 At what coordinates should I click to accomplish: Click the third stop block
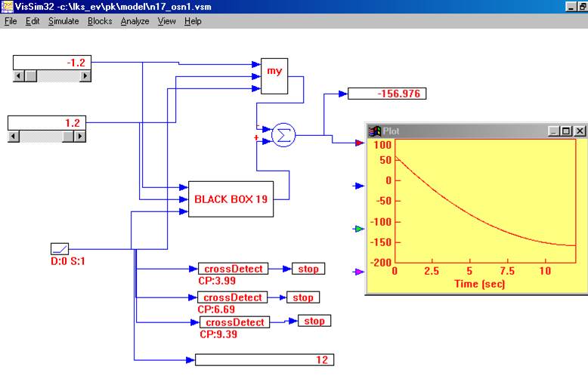coord(314,321)
